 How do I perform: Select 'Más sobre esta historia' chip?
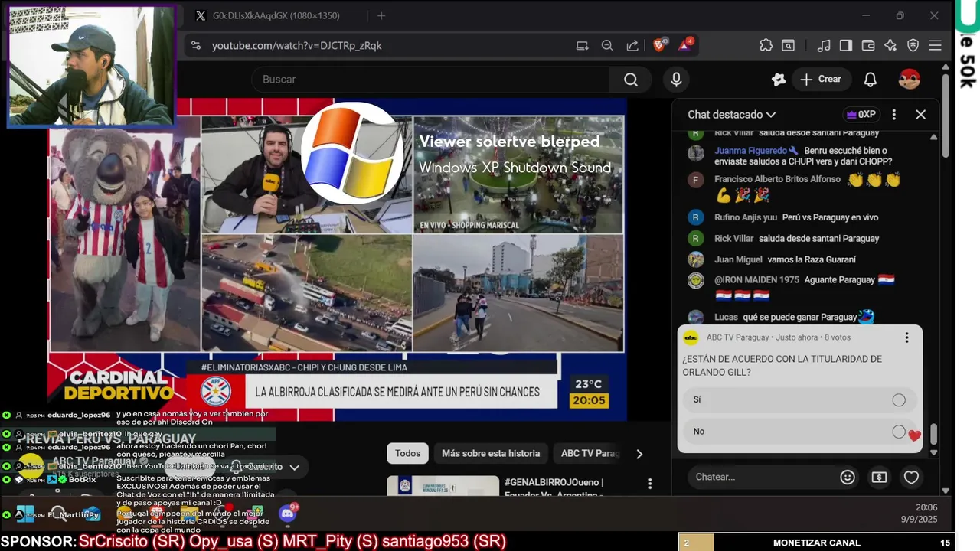(x=491, y=453)
